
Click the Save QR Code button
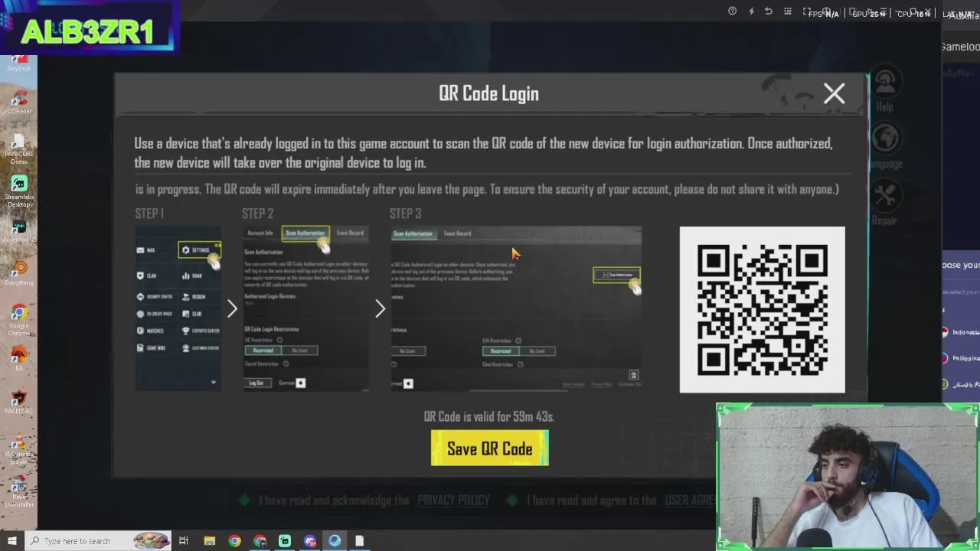(490, 448)
